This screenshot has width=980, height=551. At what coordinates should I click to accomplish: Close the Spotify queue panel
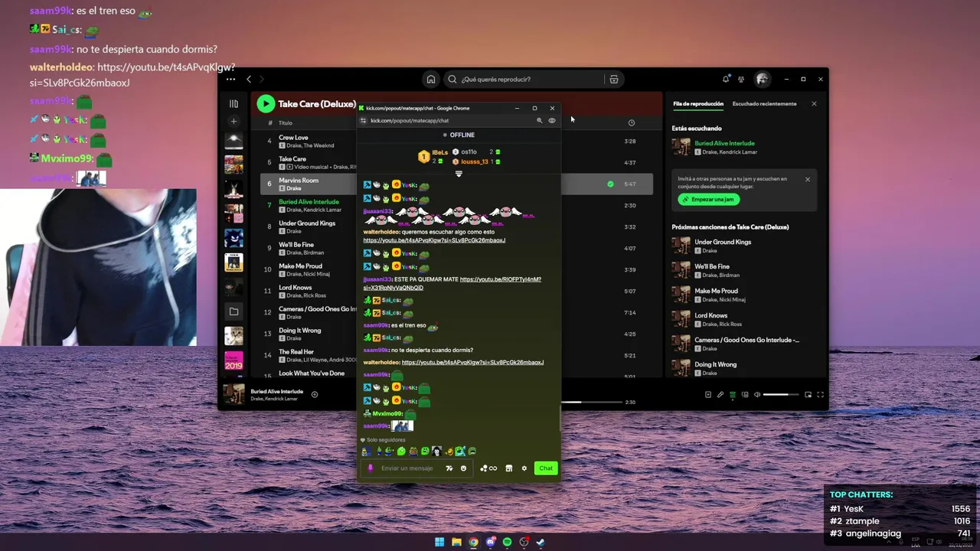click(x=814, y=103)
